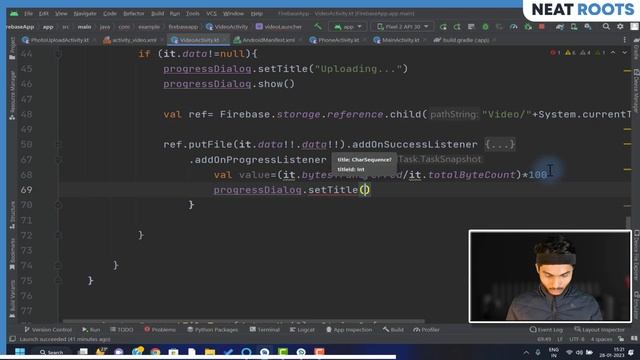Open the UTF-8 encoding selector
This screenshot has width=640, height=360.
coord(577,339)
